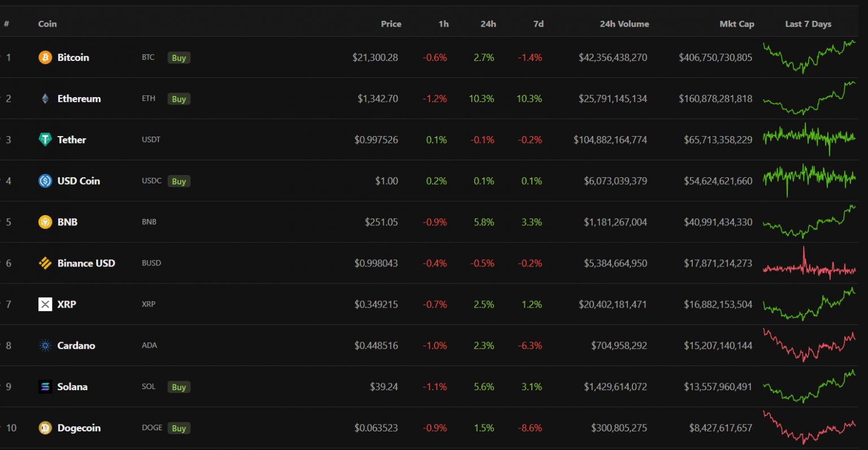Sort table by Coin column header
Image resolution: width=868 pixels, height=450 pixels.
(47, 24)
